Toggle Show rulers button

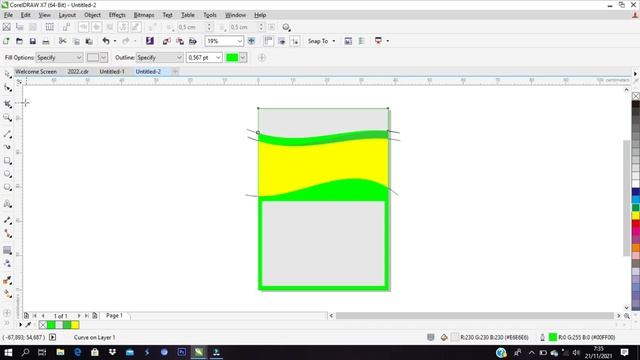tap(268, 41)
